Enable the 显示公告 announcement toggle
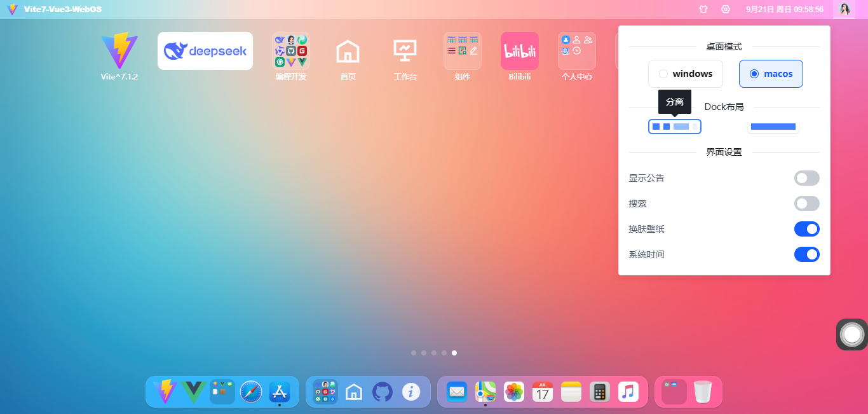868x414 pixels. coord(806,178)
